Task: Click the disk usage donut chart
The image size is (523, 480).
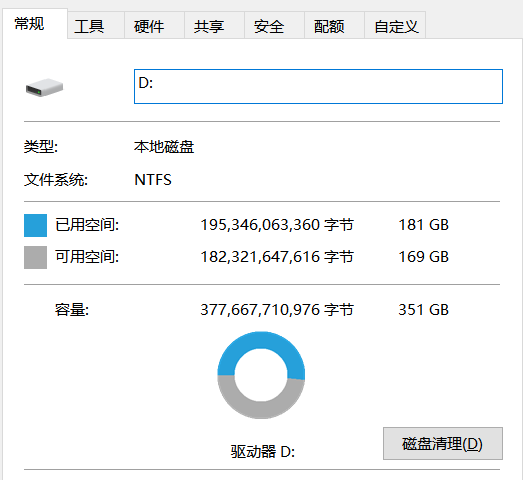Action: click(261, 375)
